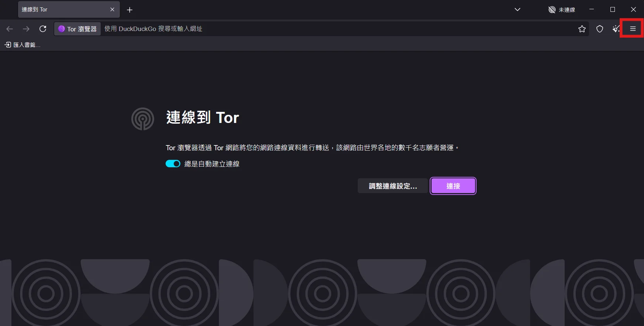Maximize the Tor browser window
The image size is (644, 326).
613,10
